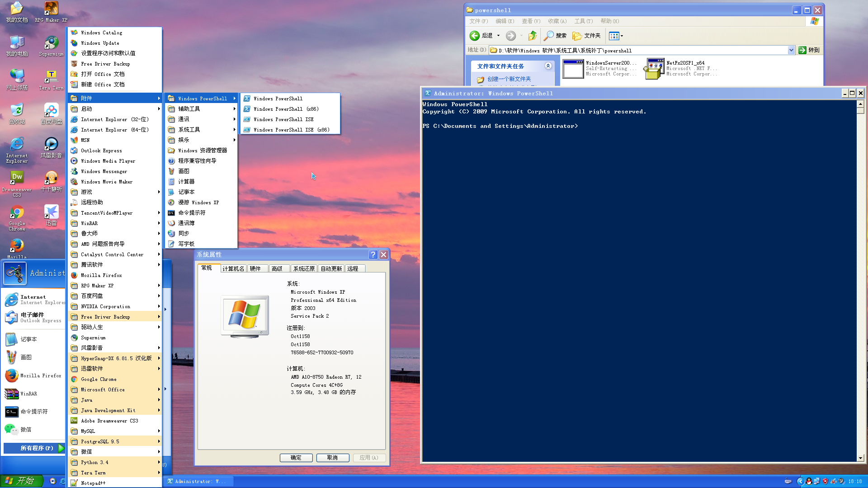Image resolution: width=868 pixels, height=488 pixels.
Task: Open the 查看 (View) menu in Explorer
Action: [x=531, y=21]
